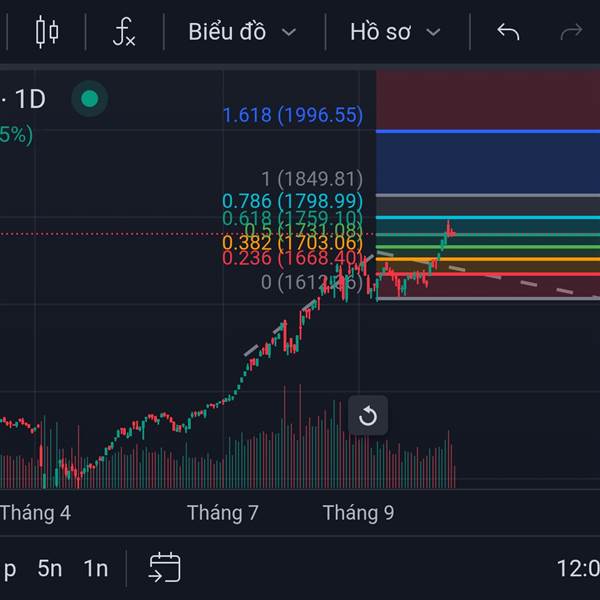The image size is (600, 600).
Task: Select the 1n time range
Action: [x=96, y=568]
